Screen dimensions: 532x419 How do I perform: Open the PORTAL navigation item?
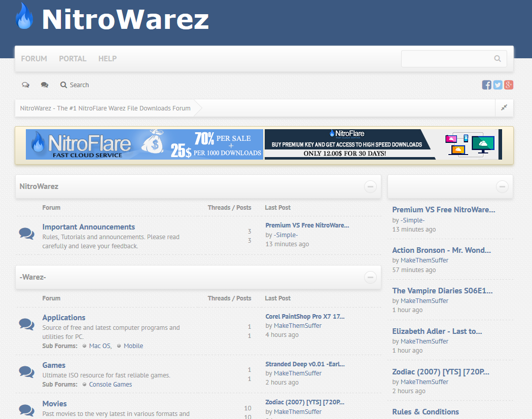[73, 59]
